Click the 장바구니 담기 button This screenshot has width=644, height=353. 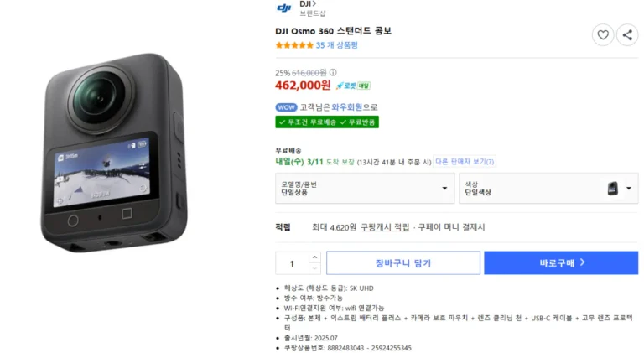coord(402,263)
